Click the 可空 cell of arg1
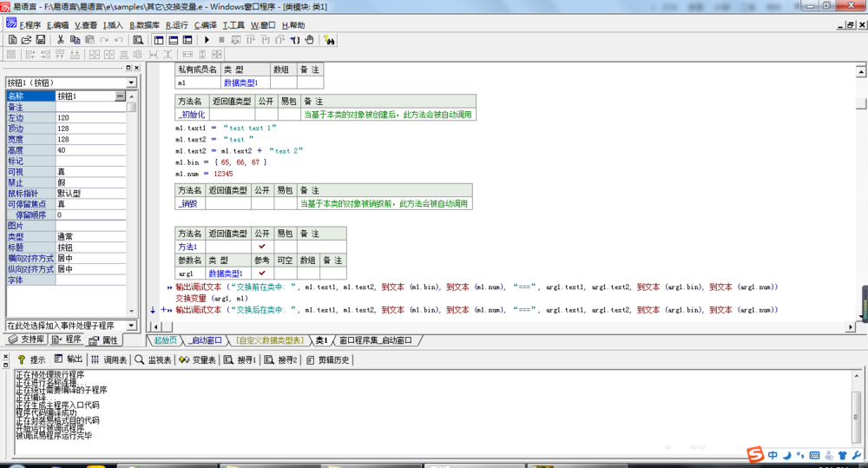Screen dimensions: 868x468 pyautogui.click(x=285, y=273)
